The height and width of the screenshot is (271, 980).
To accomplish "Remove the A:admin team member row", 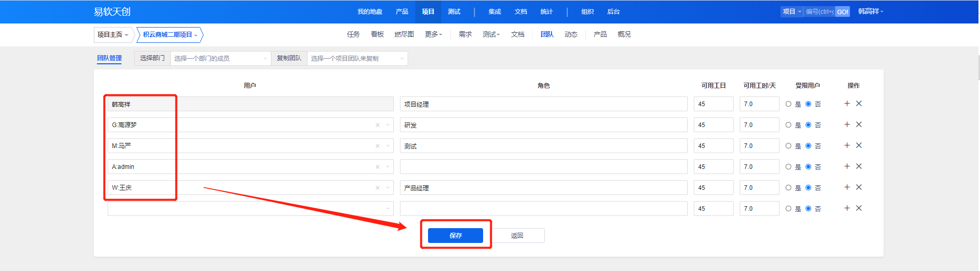I will coord(859,166).
